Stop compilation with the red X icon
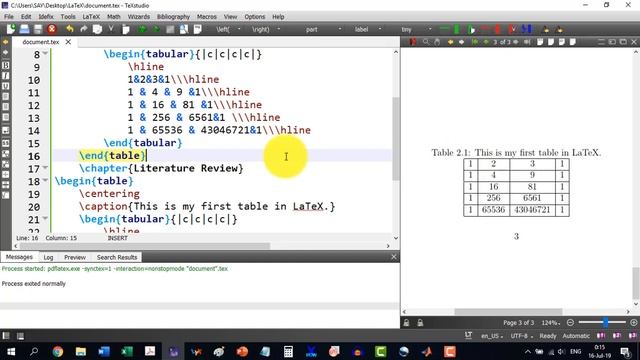The image size is (640, 360). [51, 29]
